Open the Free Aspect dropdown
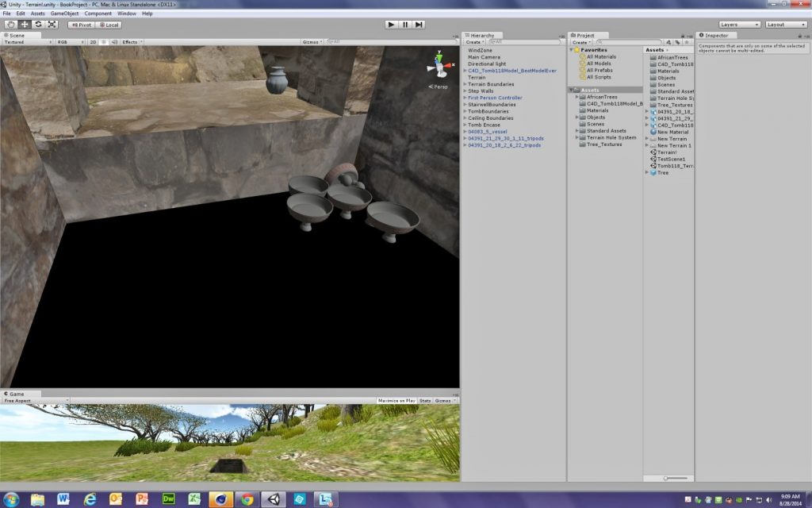The height and width of the screenshot is (508, 812). 36,401
